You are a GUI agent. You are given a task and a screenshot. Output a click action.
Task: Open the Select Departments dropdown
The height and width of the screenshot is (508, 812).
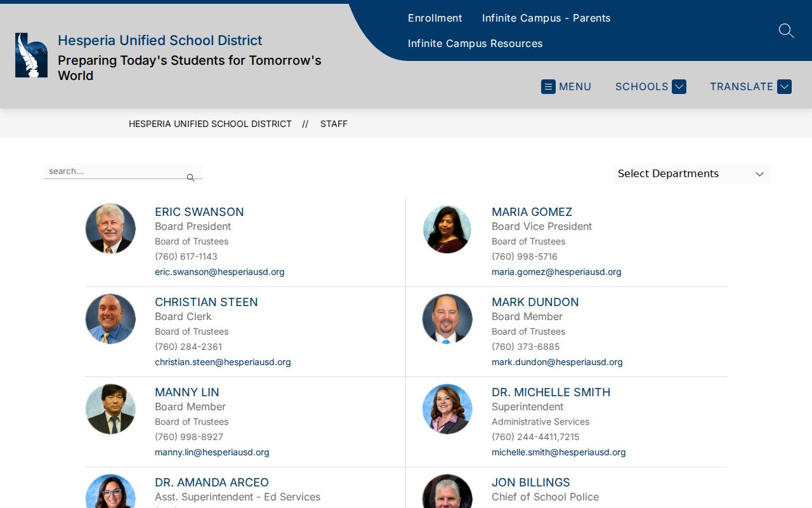[x=691, y=174]
